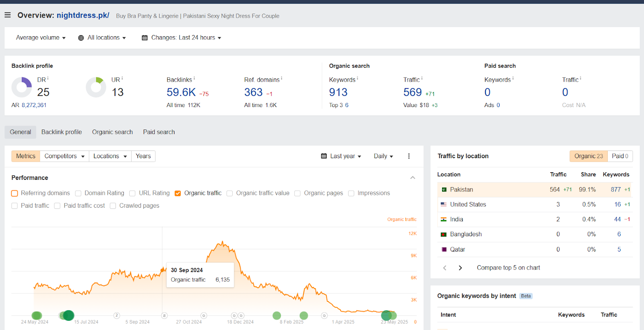This screenshot has height=330, width=644.
Task: Click the Google update marker near 27 Oct 2024
Action: pyautogui.click(x=204, y=316)
